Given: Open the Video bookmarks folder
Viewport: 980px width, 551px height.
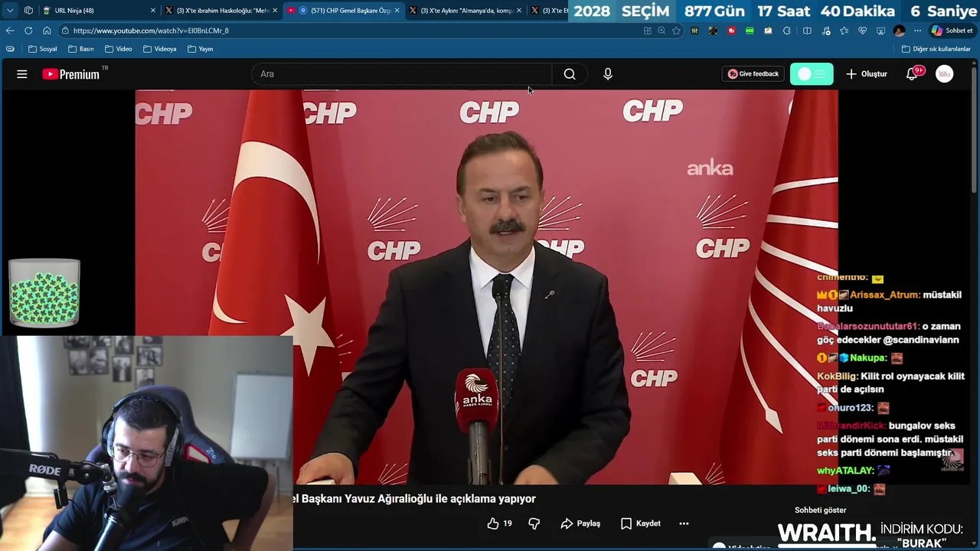Looking at the screenshot, I should (x=119, y=49).
